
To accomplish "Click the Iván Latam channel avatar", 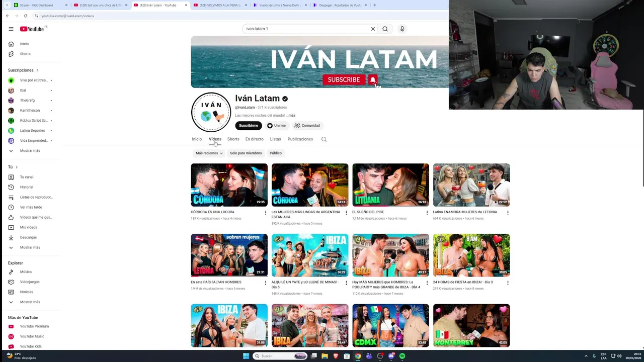I will coord(211,113).
